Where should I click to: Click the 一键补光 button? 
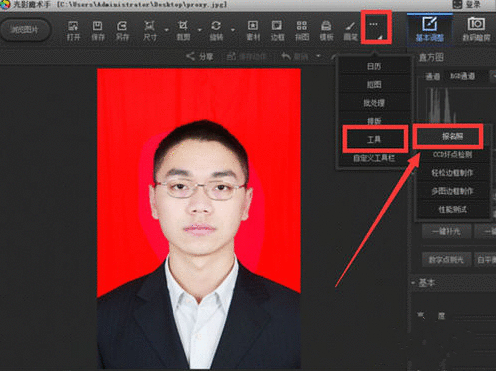pyautogui.click(x=446, y=231)
